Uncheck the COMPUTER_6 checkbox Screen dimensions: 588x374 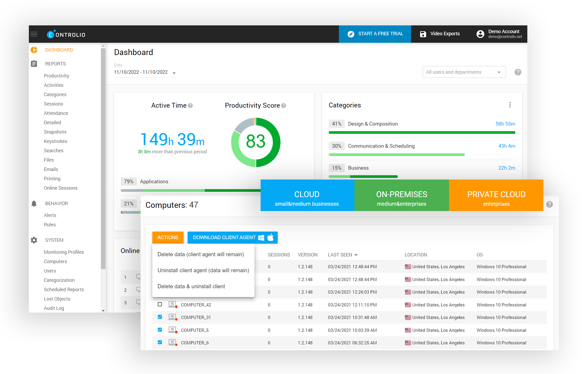click(x=160, y=342)
